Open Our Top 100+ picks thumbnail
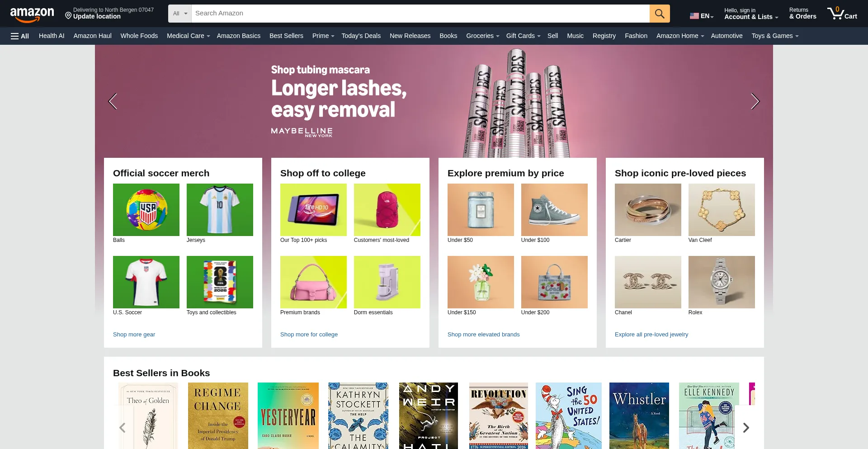Viewport: 868px width, 449px height. click(313, 210)
